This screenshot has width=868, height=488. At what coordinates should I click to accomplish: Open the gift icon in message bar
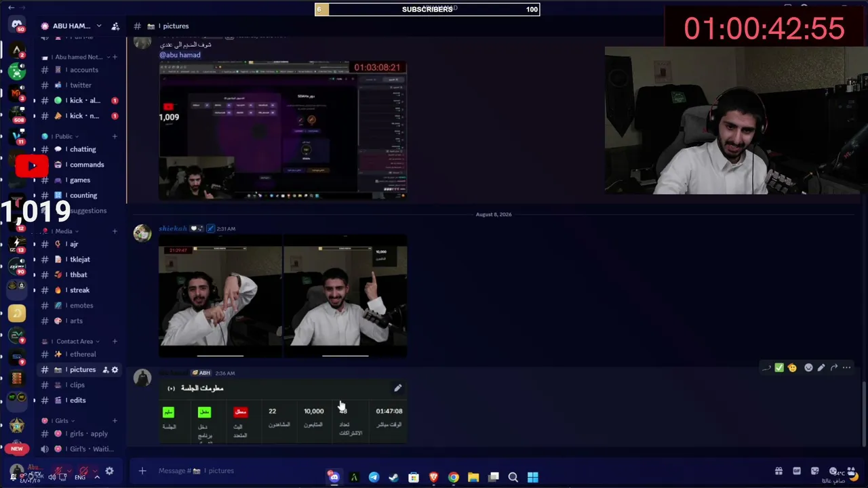[x=778, y=471]
